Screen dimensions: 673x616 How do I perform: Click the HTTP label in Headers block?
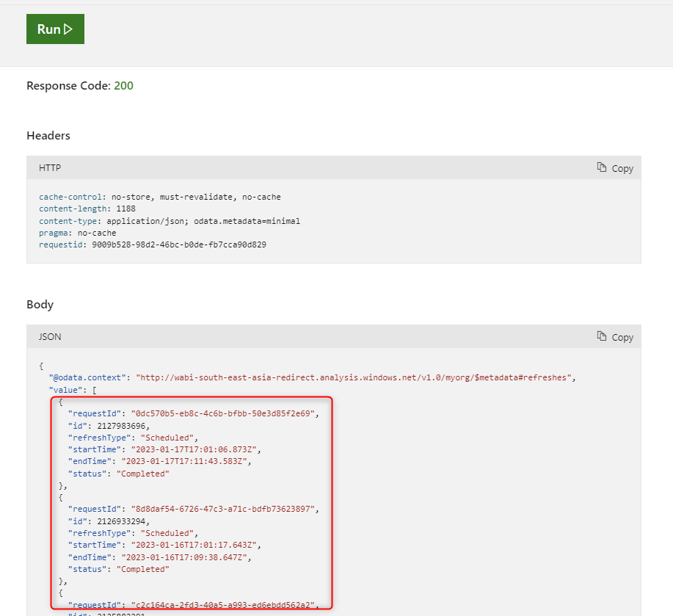(50, 168)
